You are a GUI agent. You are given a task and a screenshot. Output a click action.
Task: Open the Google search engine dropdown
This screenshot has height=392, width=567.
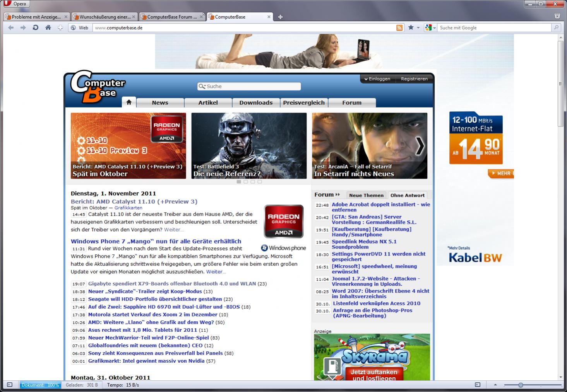tap(430, 28)
